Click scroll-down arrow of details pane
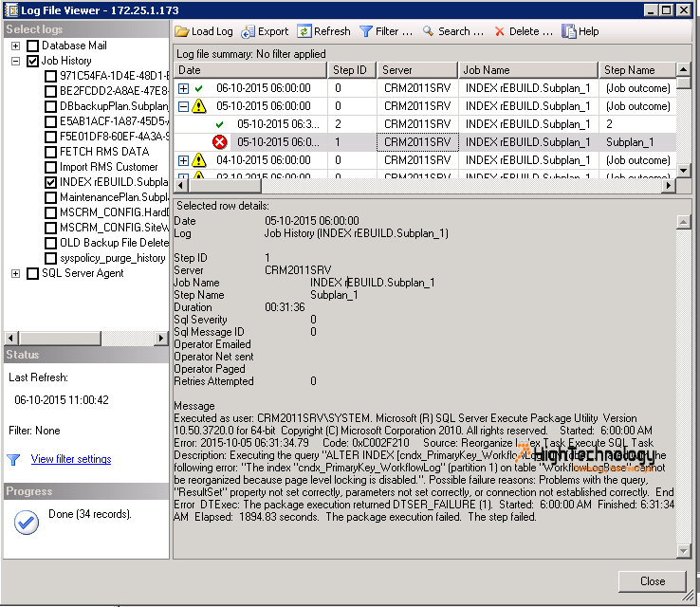 point(683,551)
